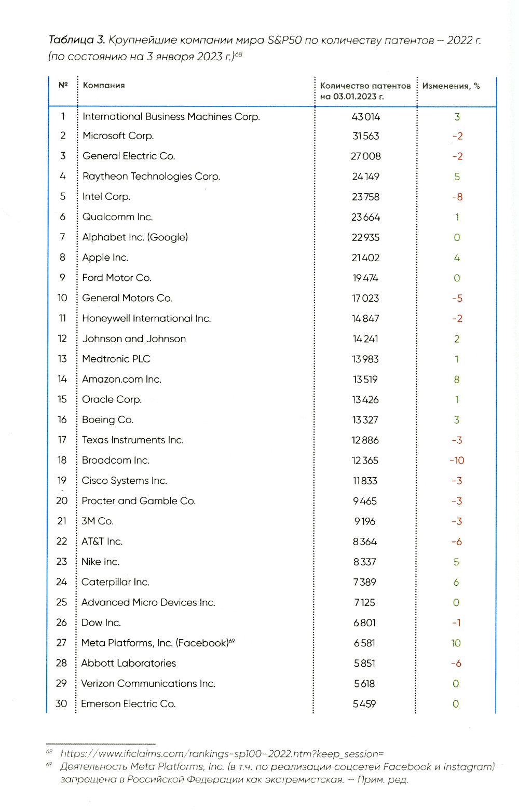The width and height of the screenshot is (519, 812).
Task: Click the Amazon.com Inc. company name
Action: click(x=121, y=380)
